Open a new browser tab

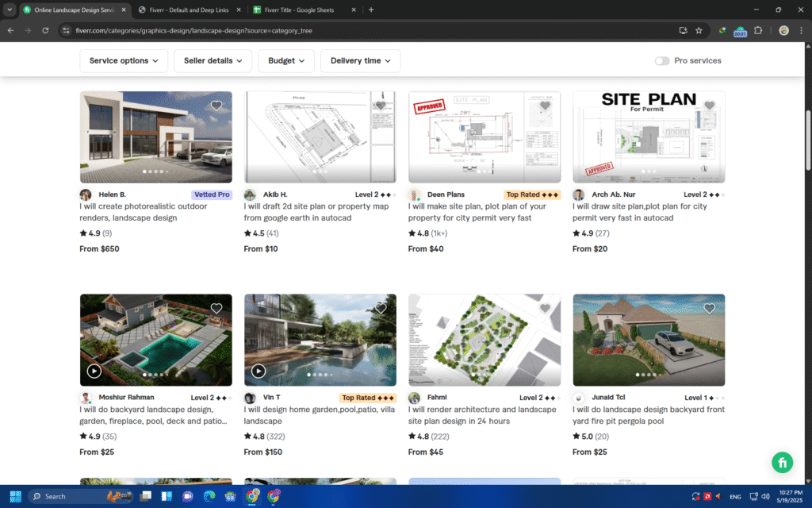point(371,10)
